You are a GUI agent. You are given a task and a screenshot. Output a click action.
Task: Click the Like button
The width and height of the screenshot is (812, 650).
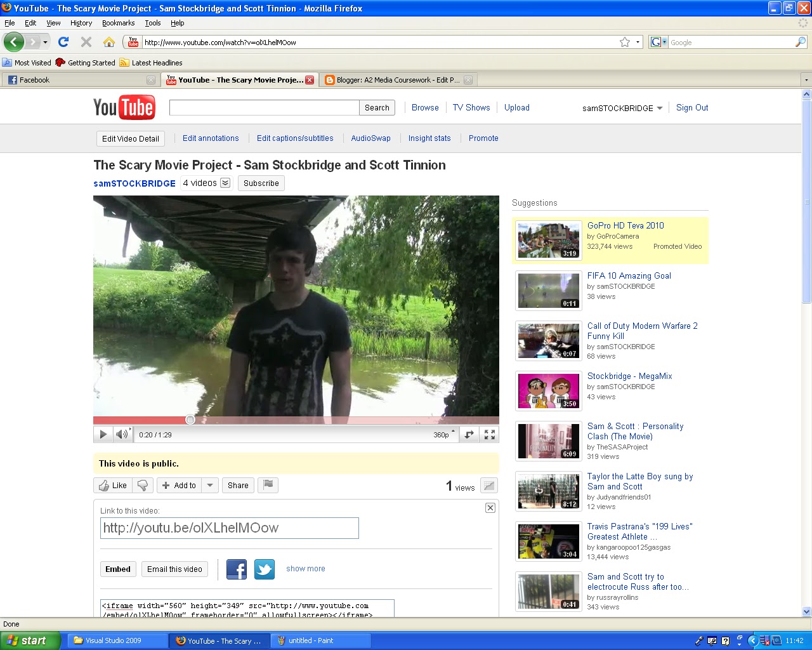[x=113, y=486]
